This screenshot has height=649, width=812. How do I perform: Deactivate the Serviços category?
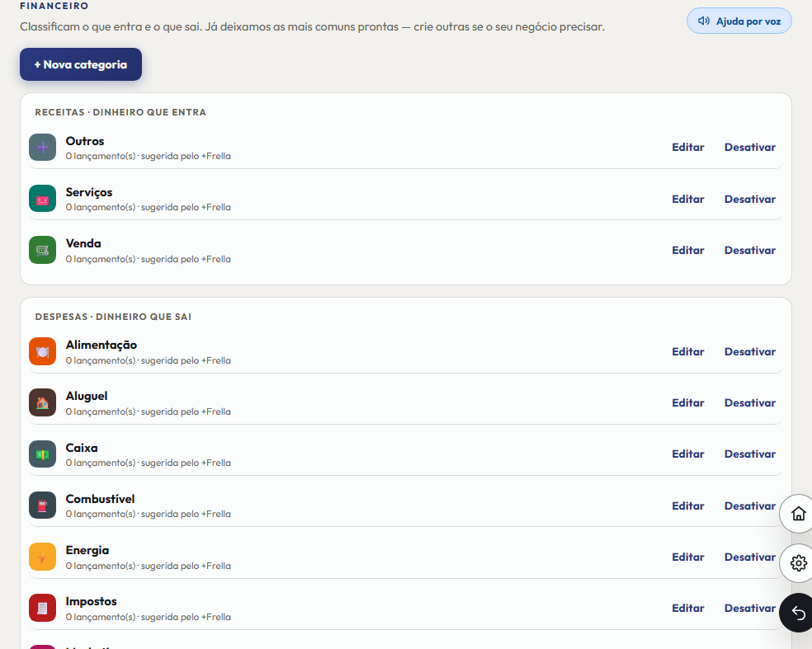click(x=750, y=200)
